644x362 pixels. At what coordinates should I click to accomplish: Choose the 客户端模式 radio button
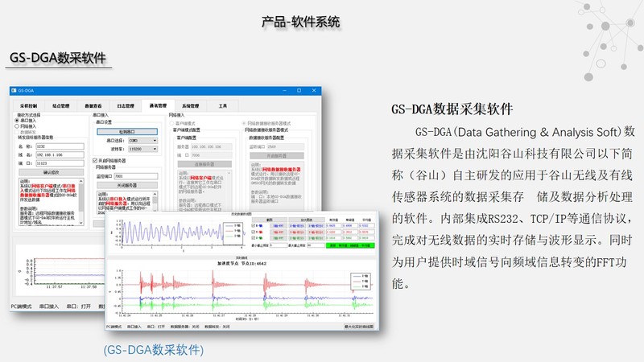pyautogui.click(x=183, y=123)
